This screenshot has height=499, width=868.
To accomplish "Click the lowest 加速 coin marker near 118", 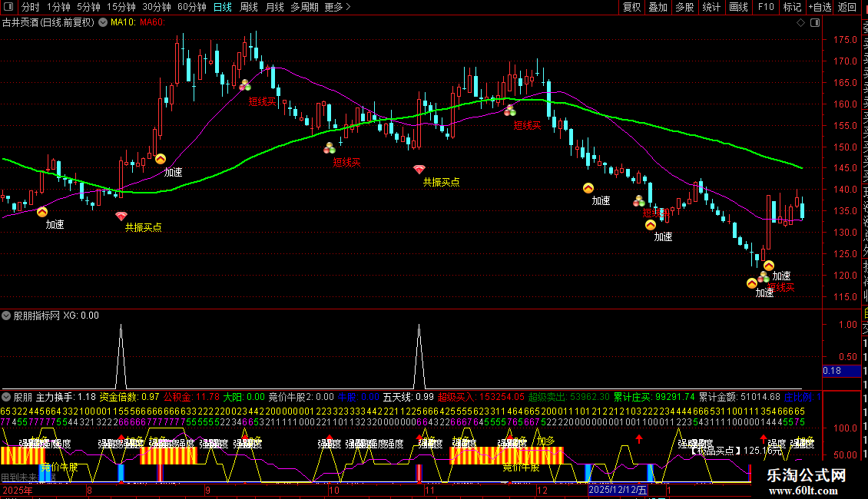I will point(752,284).
